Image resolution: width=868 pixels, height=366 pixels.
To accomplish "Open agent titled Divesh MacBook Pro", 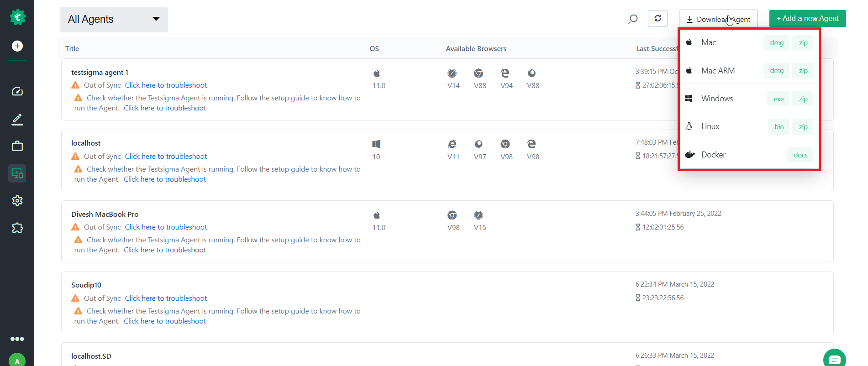I will pyautogui.click(x=105, y=214).
